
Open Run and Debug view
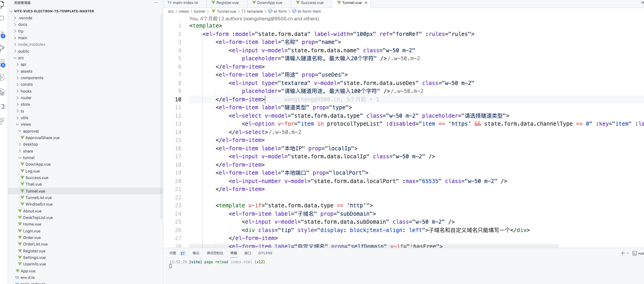pyautogui.click(x=2, y=48)
